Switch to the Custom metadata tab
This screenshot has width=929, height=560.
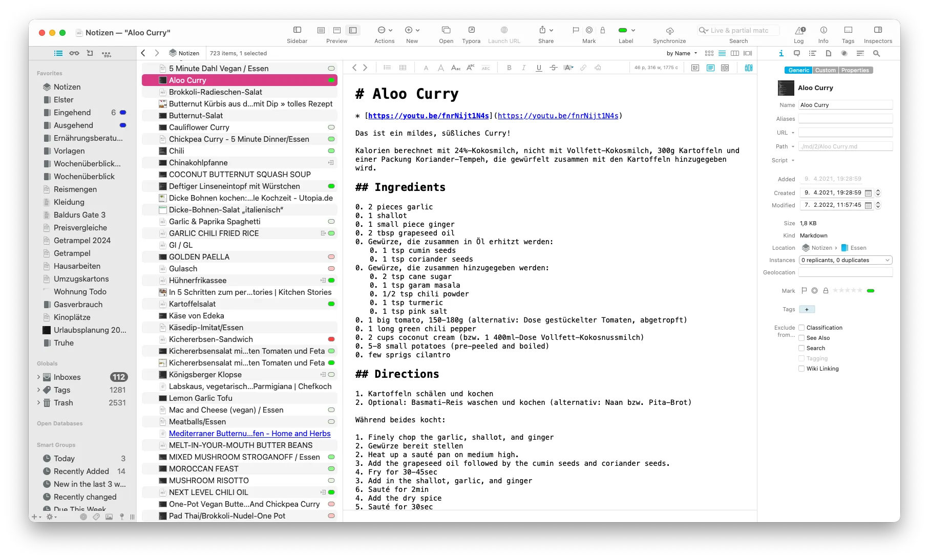tap(826, 70)
